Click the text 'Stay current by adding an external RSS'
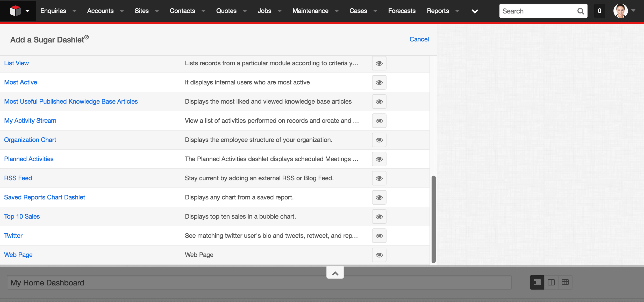The width and height of the screenshot is (644, 302). tap(240, 178)
